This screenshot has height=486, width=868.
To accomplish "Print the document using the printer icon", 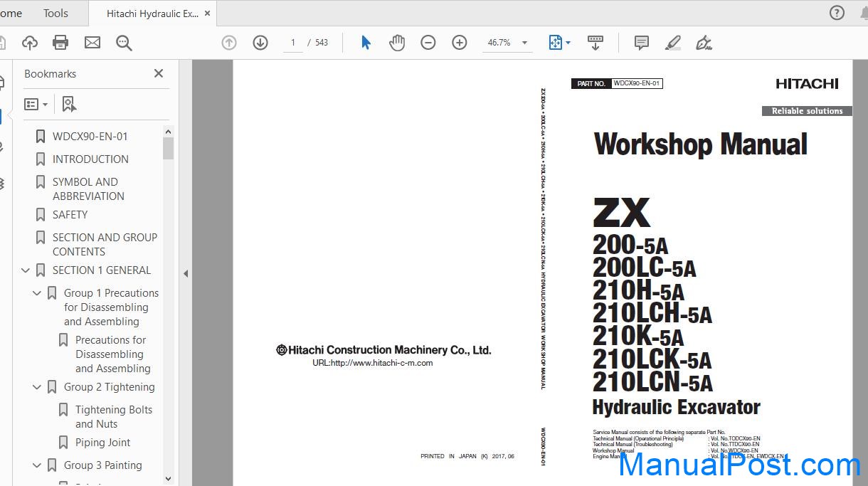I will pyautogui.click(x=60, y=43).
